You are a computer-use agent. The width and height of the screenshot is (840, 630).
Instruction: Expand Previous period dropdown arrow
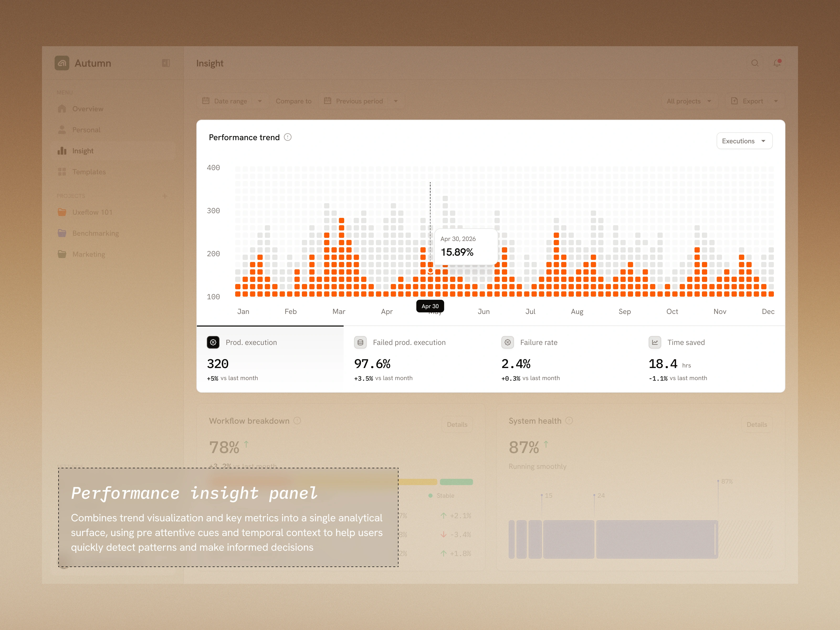(x=396, y=101)
